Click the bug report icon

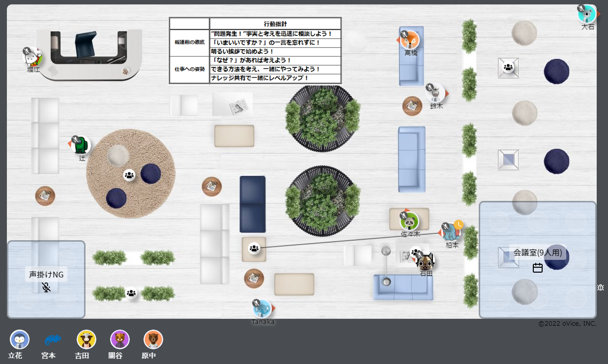601,287
